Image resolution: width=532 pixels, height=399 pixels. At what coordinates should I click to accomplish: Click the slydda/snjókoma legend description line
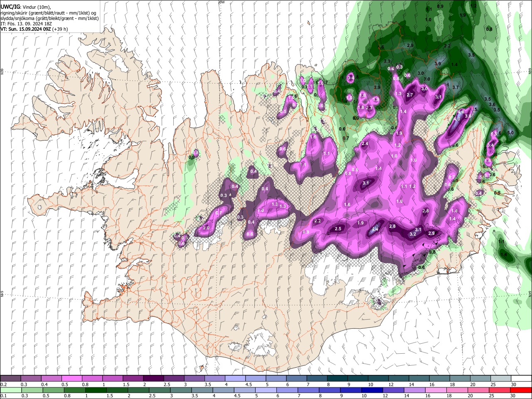(x=49, y=18)
